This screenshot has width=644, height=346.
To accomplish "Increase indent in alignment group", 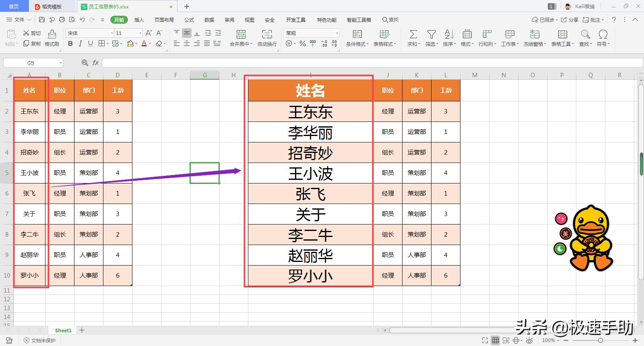I will click(x=218, y=33).
